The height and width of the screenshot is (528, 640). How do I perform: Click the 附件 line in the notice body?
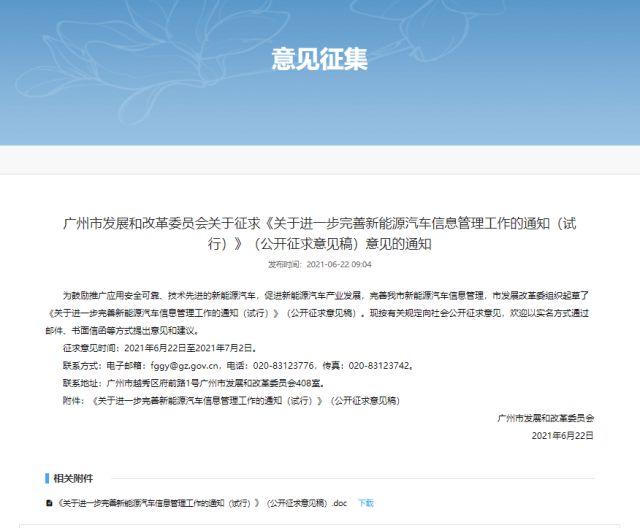(x=231, y=401)
